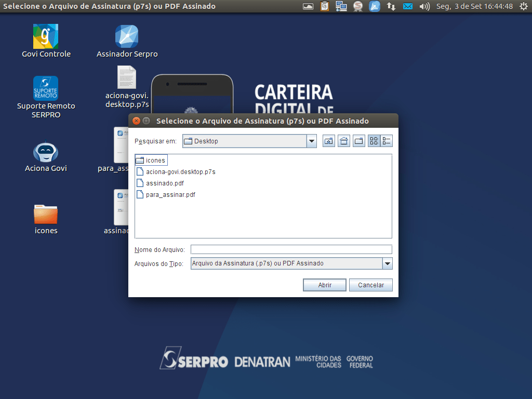This screenshot has height=399, width=532.
Task: Select the icones folder in the file list
Action: click(151, 160)
